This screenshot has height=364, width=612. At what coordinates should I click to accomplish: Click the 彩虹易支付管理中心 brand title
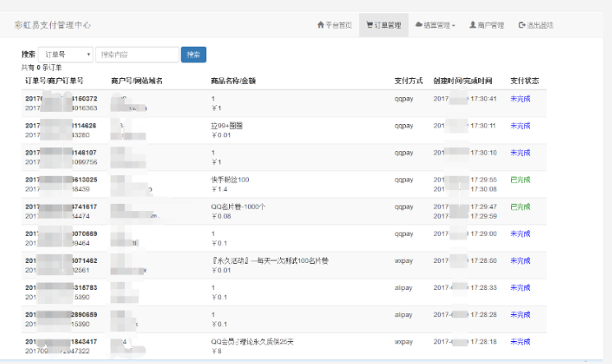(53, 25)
